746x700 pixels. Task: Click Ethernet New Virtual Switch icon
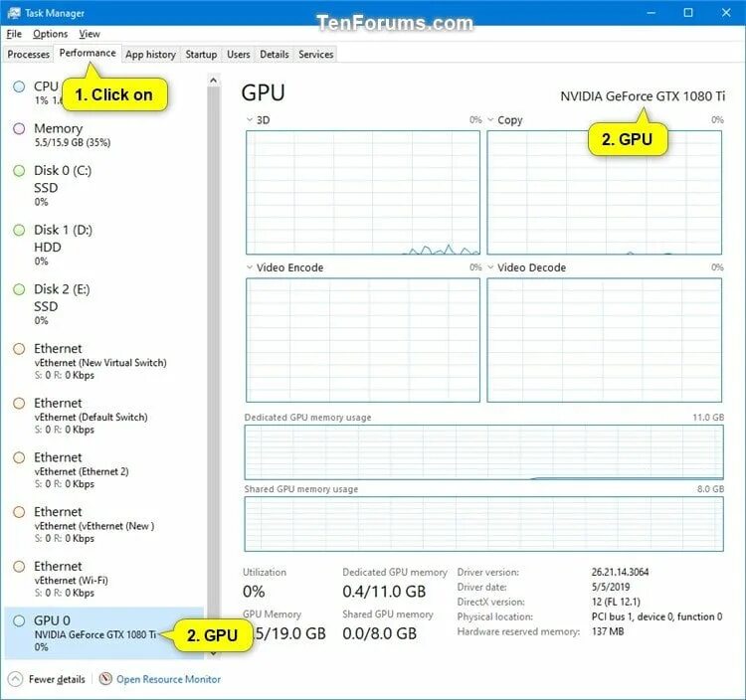pos(19,349)
